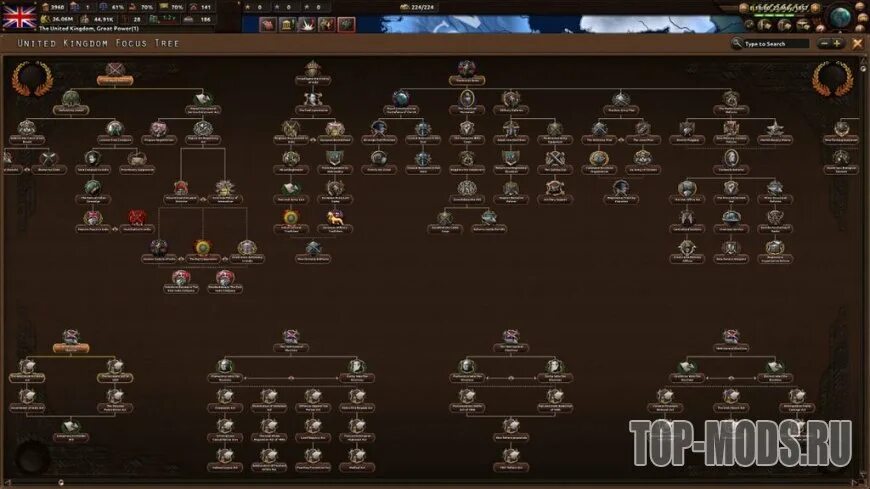Open the bank building menu button
The width and height of the screenshot is (870, 489).
tap(287, 24)
